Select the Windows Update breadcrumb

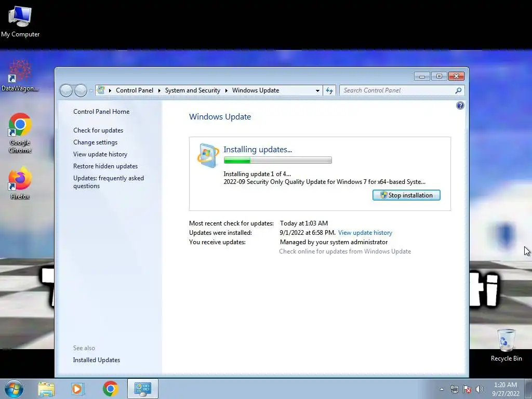(256, 90)
